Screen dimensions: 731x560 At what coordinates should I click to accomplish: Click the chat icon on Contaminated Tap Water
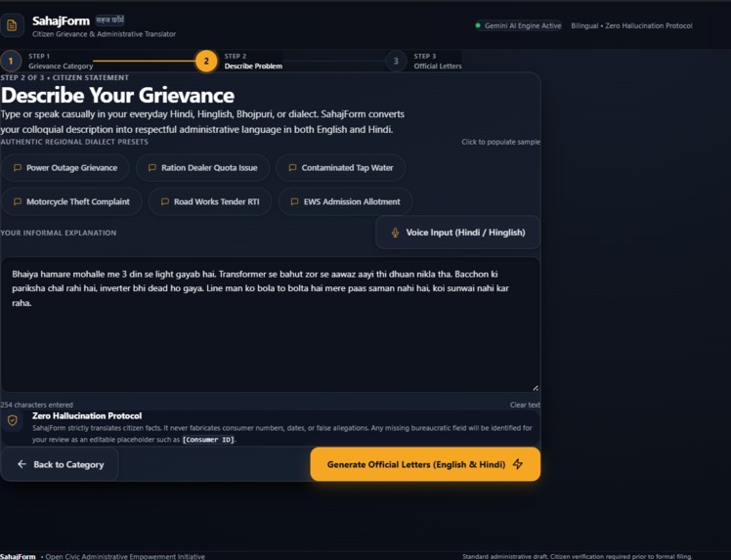292,168
